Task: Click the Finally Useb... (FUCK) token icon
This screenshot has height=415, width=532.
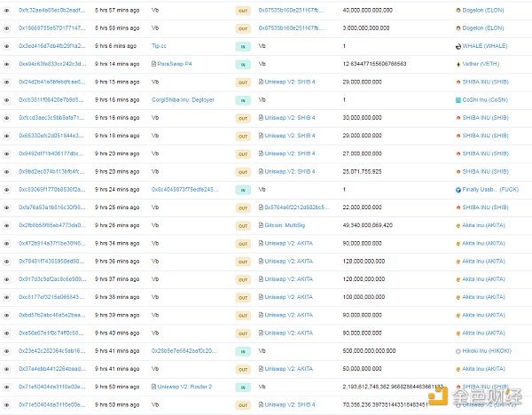Action: 458,190
